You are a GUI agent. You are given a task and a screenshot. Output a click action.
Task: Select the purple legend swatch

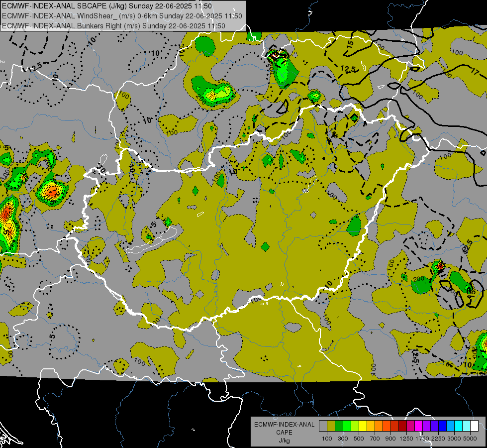tap(427, 426)
